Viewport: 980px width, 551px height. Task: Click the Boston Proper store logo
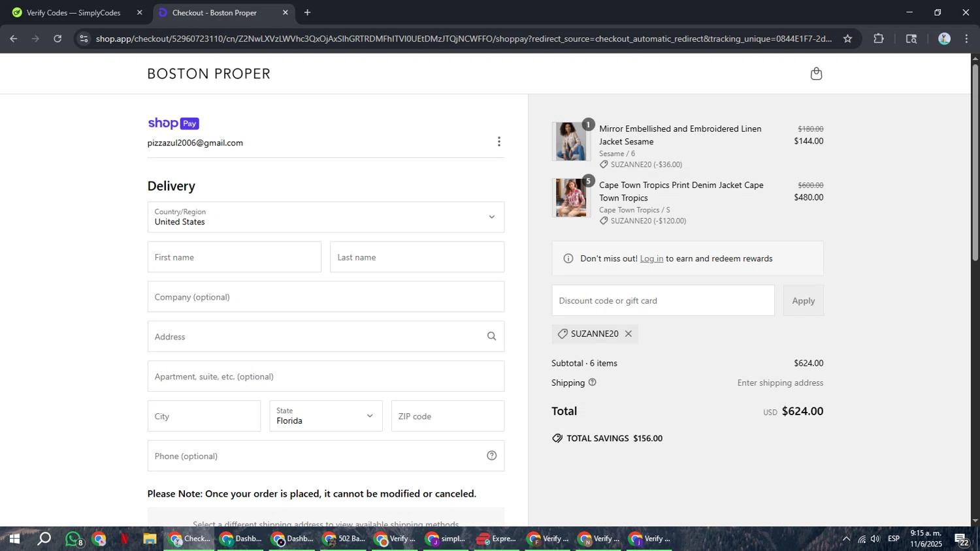tap(209, 74)
